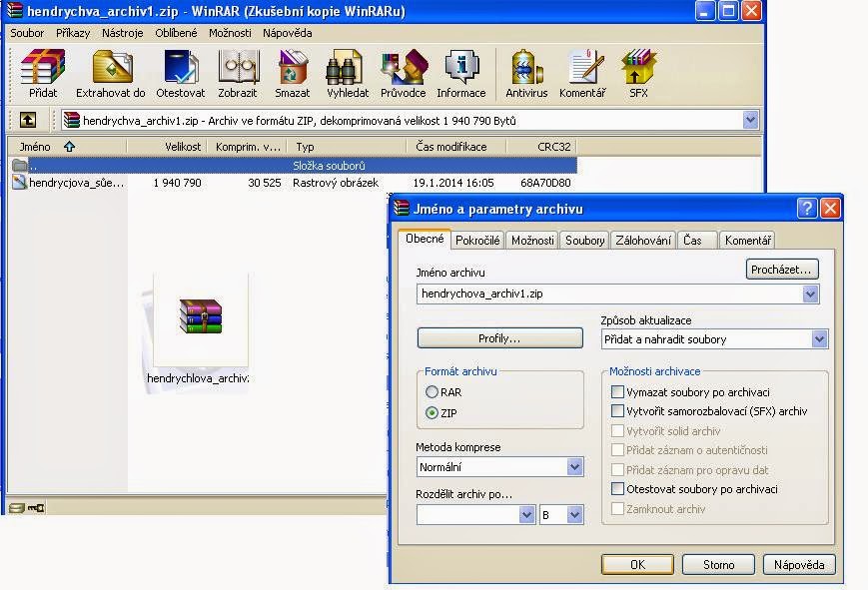Click the drive icon in status bar
868x590 pixels.
click(x=17, y=507)
